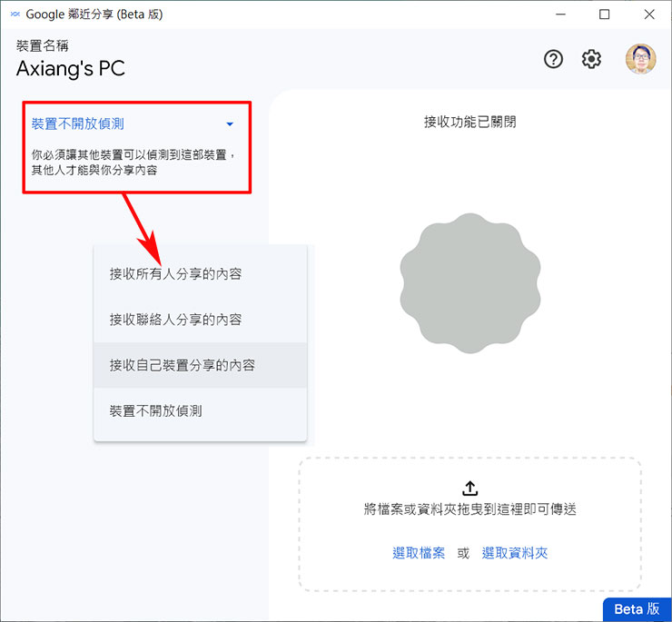Click the 接收功能已關閉 status text
Screen dimensions: 672x622
[x=470, y=123]
